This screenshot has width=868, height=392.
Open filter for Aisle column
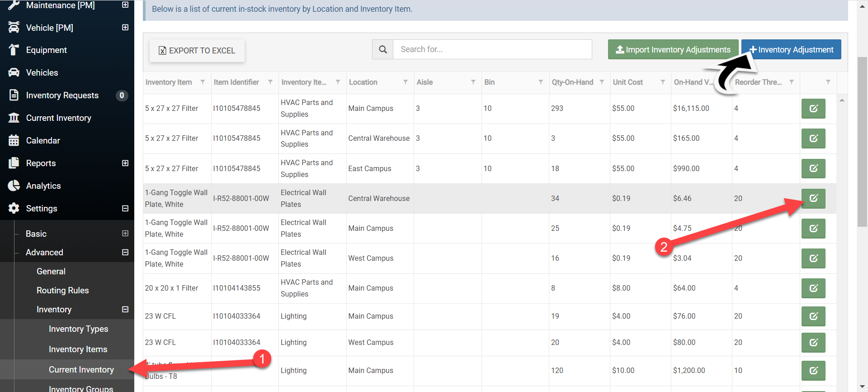point(473,82)
